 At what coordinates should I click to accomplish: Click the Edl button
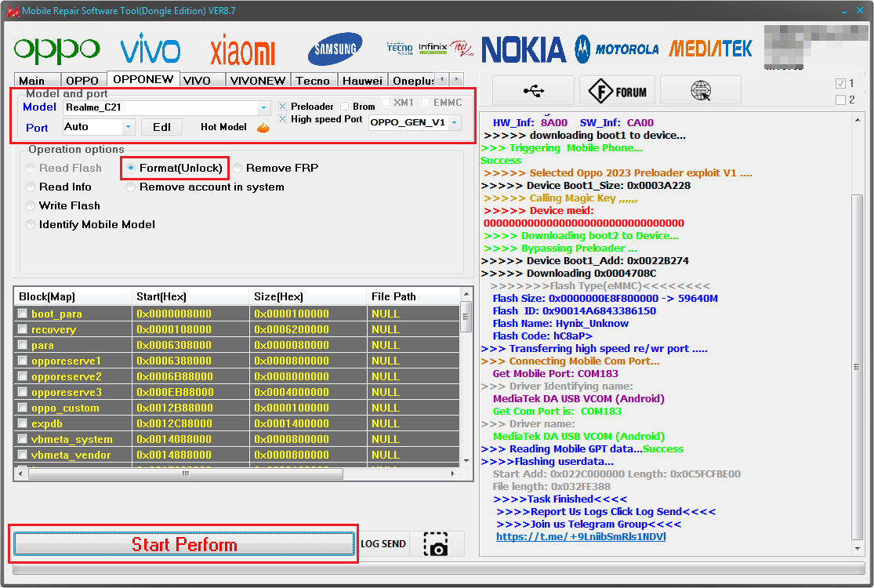click(x=161, y=127)
